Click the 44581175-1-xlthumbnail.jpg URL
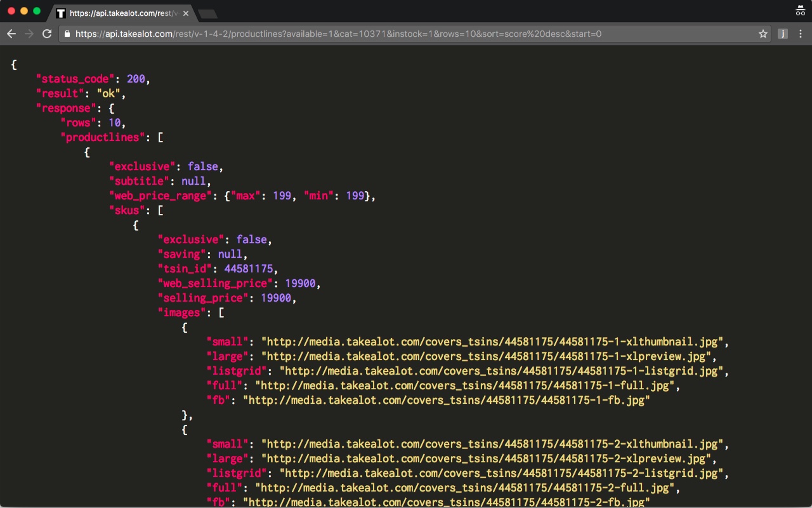This screenshot has height=508, width=812. [x=492, y=342]
